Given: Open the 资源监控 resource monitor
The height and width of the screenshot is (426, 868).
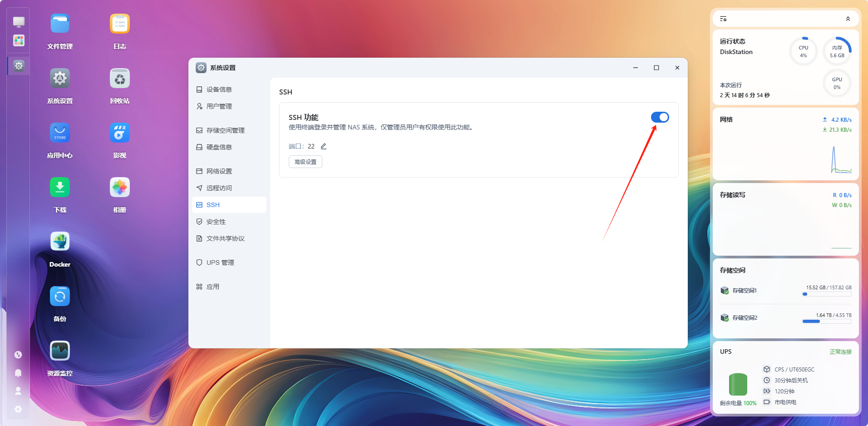Looking at the screenshot, I should point(60,351).
